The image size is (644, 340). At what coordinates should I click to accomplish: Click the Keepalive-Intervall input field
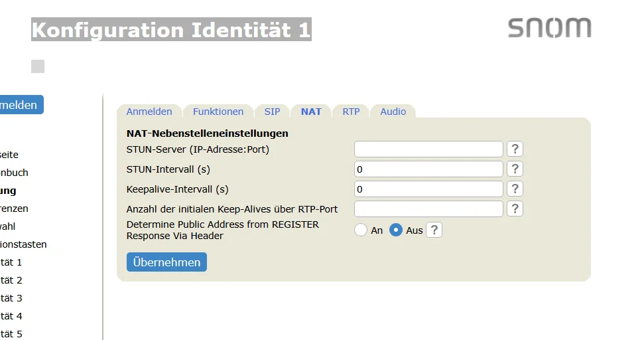click(x=428, y=189)
